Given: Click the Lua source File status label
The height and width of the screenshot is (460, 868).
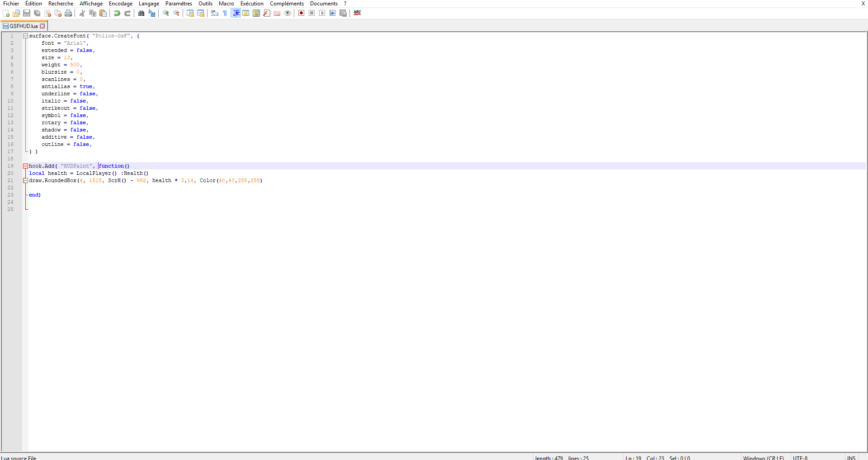Looking at the screenshot, I should point(19,457).
